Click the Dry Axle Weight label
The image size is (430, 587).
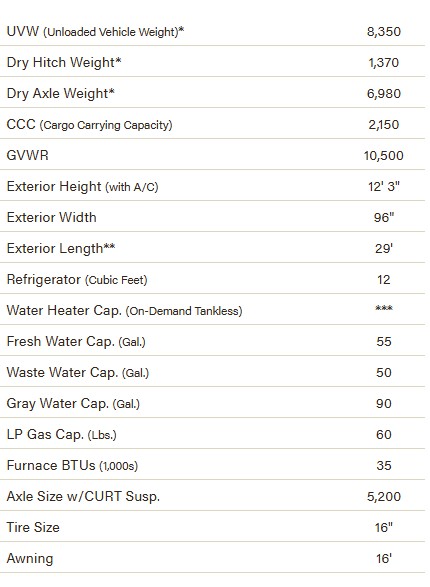tap(61, 94)
